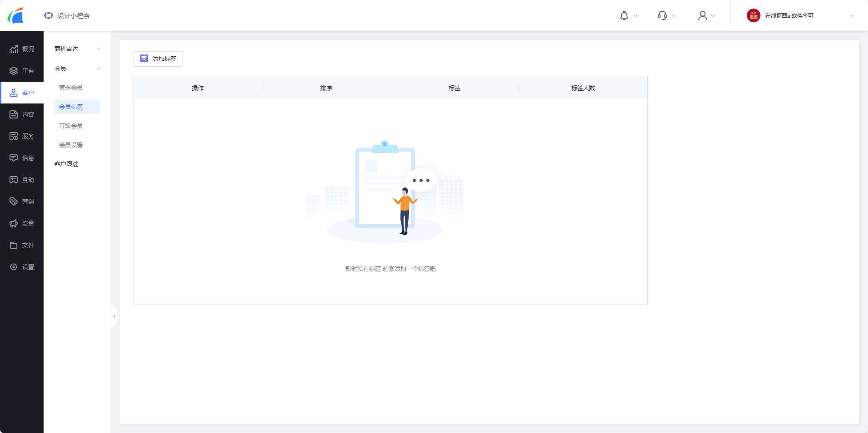
Task: Open 流量 traffic section in sidebar
Action: point(22,223)
